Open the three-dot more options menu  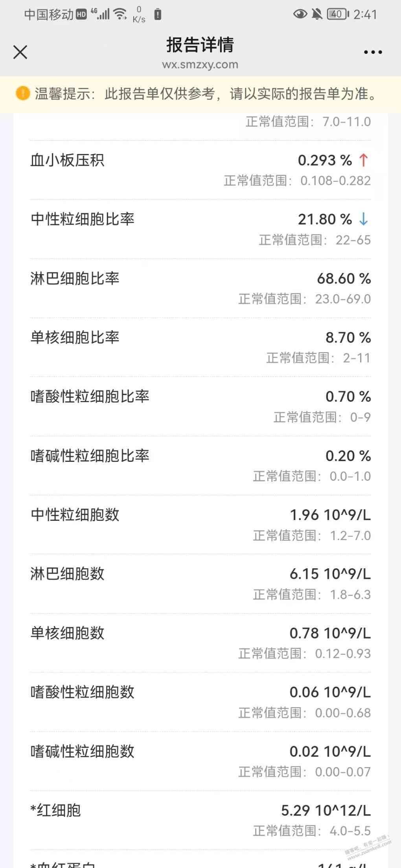[x=373, y=52]
